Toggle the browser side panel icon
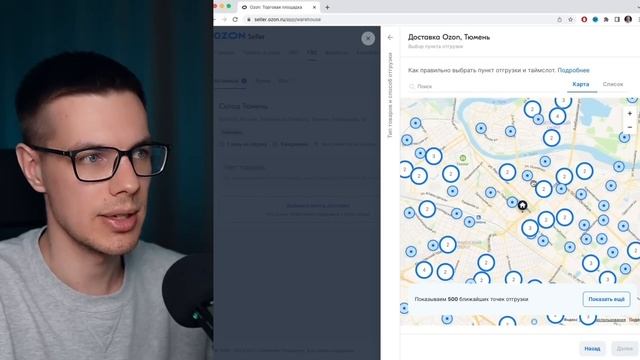Viewport: 640px width, 360px height. (x=617, y=20)
